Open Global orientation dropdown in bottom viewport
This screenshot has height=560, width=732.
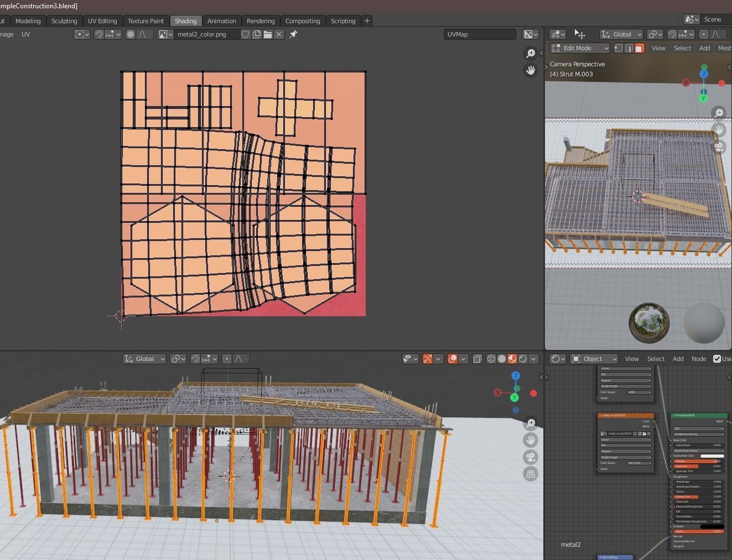coord(144,359)
